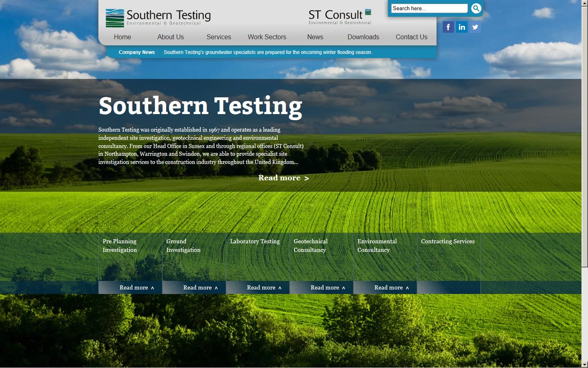Screen dimensions: 588x368
Task: Open the About Us menu
Action: [171, 37]
